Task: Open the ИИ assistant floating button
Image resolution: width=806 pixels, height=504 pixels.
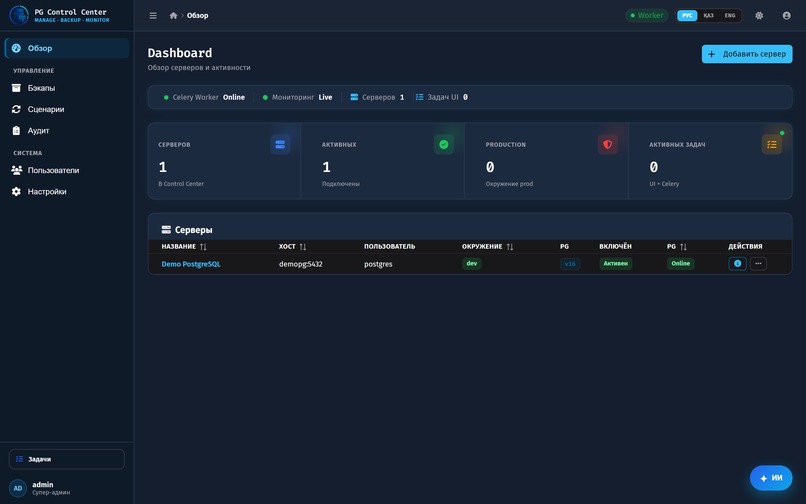Action: click(x=771, y=478)
